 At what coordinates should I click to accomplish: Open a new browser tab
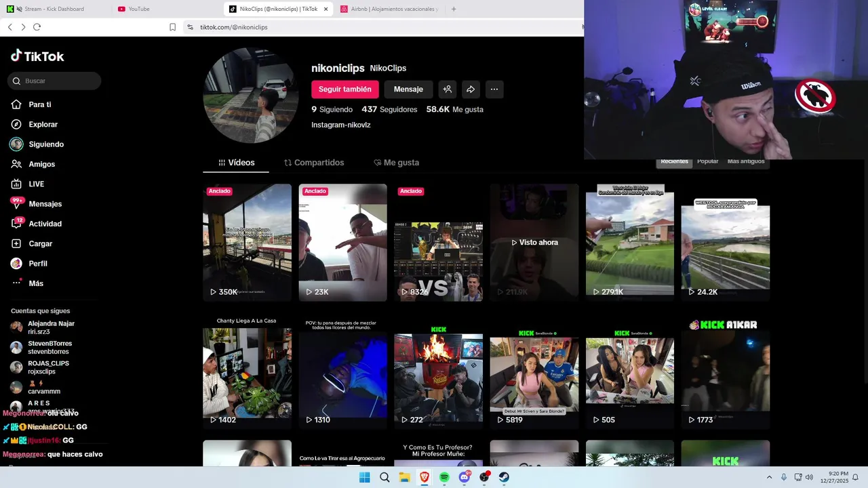pyautogui.click(x=454, y=9)
